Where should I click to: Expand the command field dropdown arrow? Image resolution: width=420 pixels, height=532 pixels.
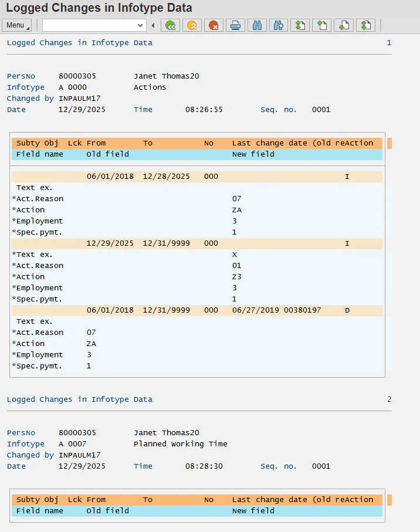pyautogui.click(x=140, y=25)
